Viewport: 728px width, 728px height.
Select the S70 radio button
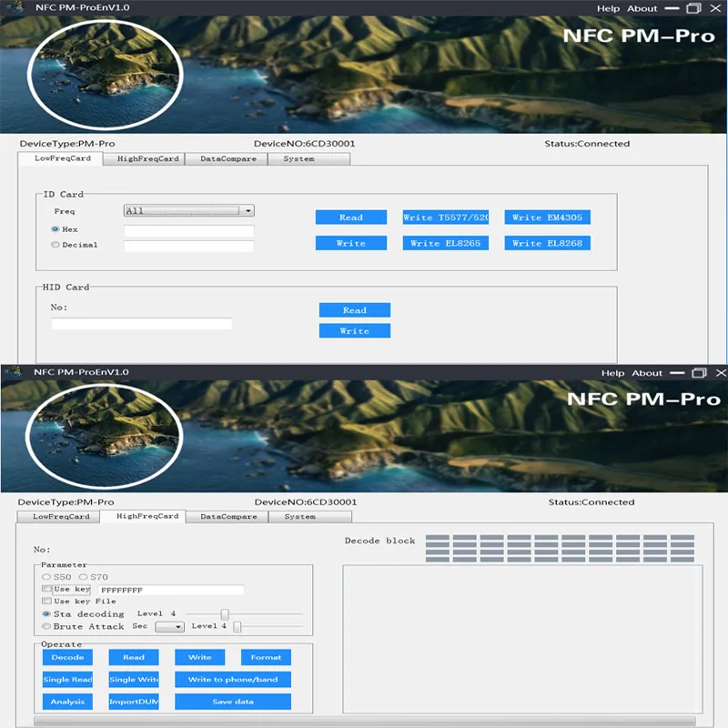coord(83,577)
